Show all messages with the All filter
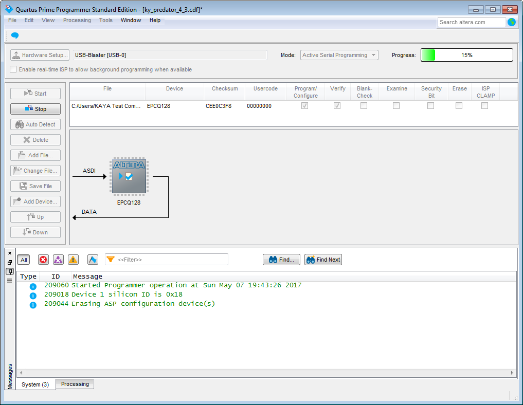 [x=24, y=260]
